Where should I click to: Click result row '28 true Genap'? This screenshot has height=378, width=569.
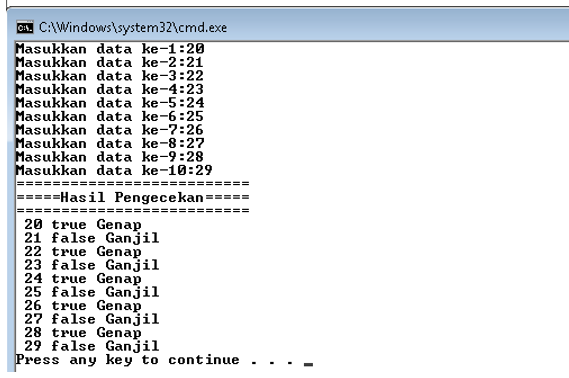click(83, 333)
